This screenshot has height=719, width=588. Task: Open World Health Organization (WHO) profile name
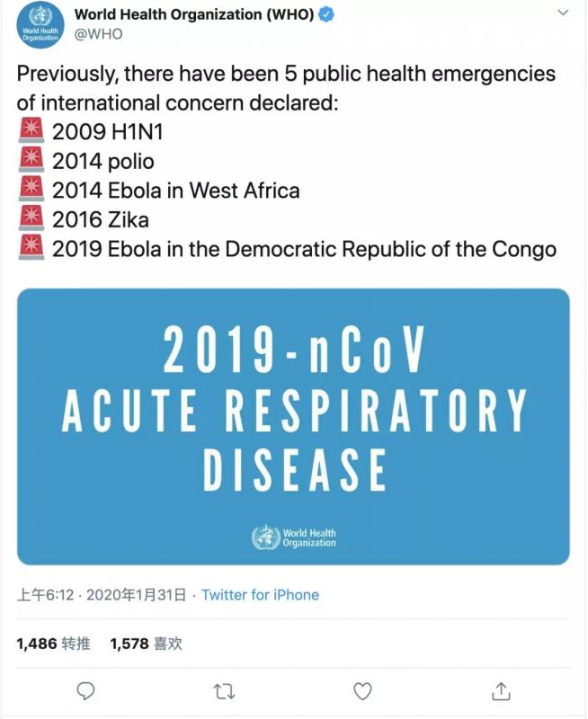(x=195, y=14)
